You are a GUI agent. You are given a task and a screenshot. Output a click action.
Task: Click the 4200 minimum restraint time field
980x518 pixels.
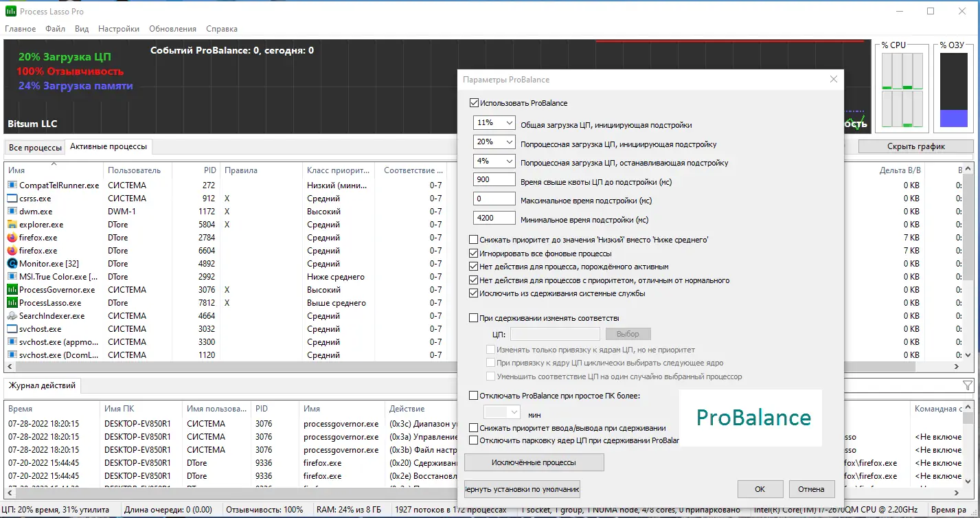point(494,218)
